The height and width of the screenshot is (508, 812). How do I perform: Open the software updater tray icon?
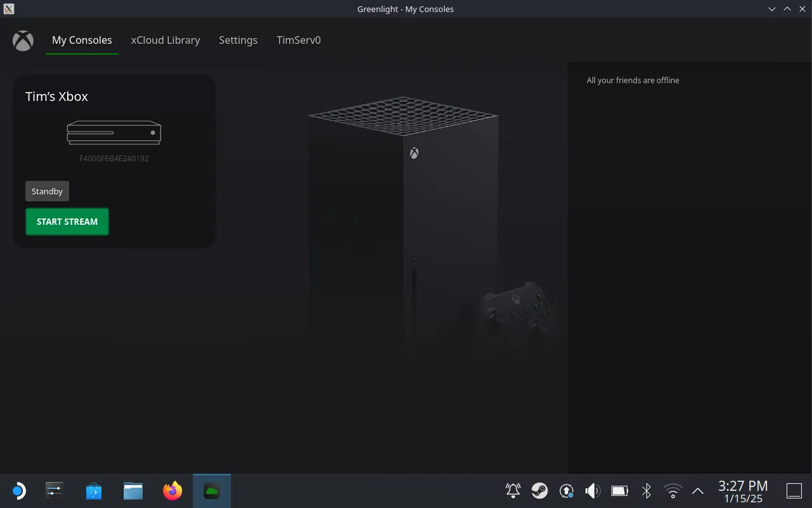click(x=566, y=490)
